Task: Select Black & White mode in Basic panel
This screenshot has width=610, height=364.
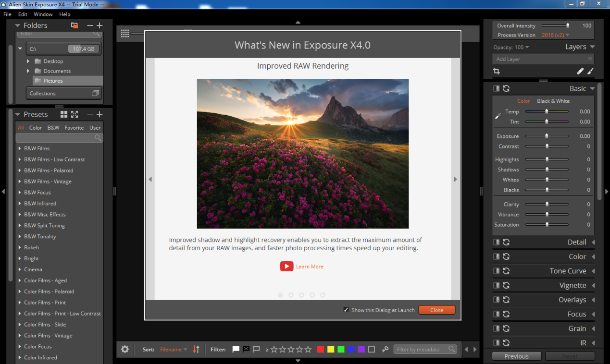Action: (x=553, y=101)
